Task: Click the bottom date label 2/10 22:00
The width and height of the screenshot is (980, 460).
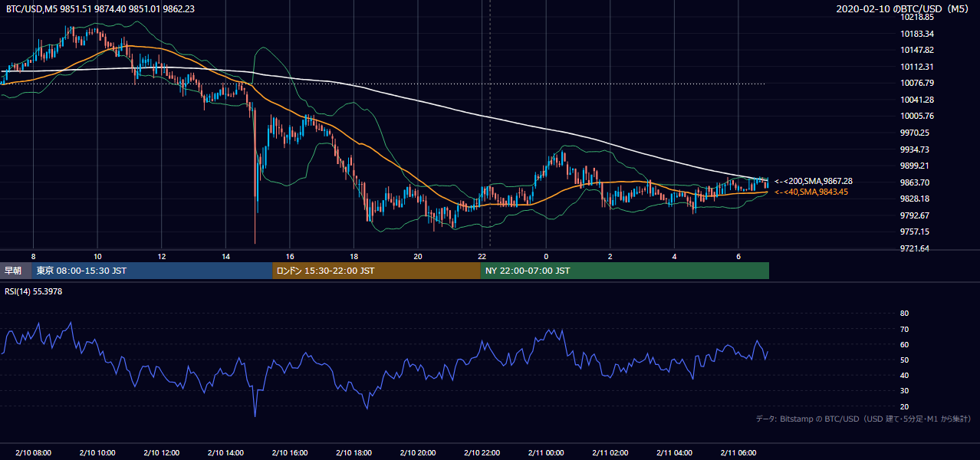Action: (x=482, y=452)
